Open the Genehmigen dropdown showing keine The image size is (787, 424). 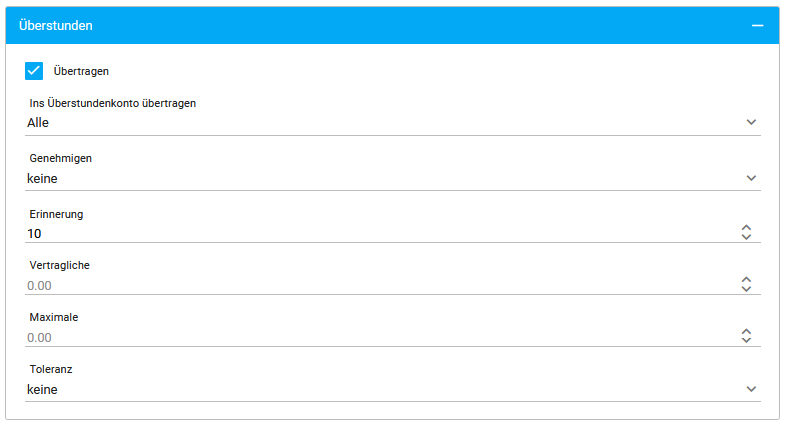(x=380, y=178)
